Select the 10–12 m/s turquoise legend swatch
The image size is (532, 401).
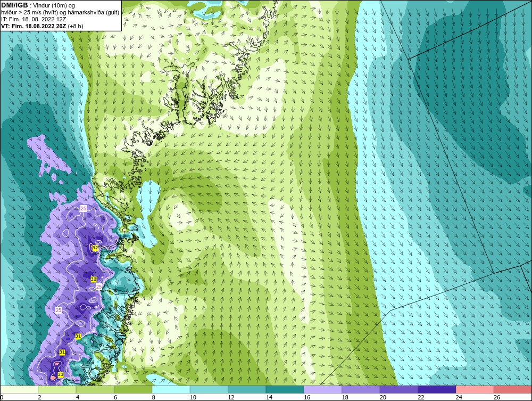click(209, 389)
